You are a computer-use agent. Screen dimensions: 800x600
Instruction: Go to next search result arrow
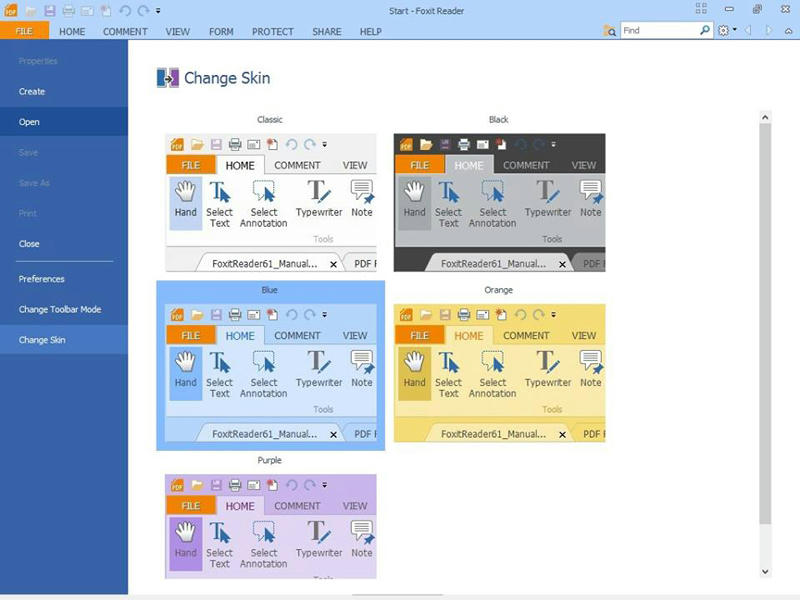(769, 31)
